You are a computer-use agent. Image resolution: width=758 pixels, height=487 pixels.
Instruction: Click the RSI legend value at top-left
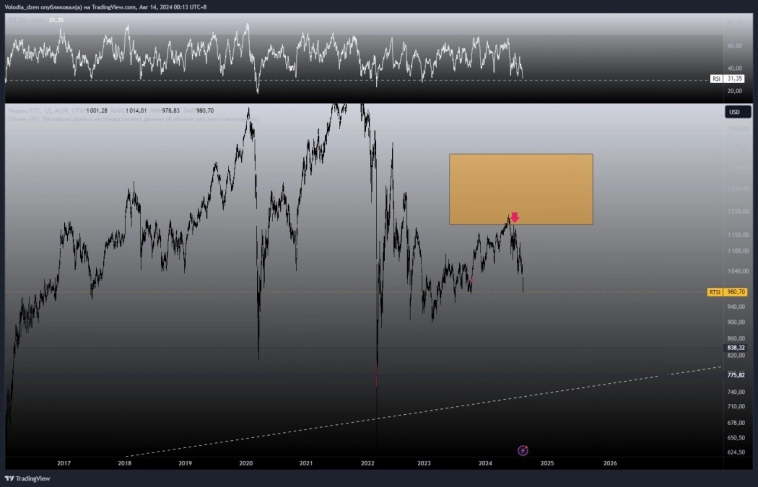click(56, 20)
